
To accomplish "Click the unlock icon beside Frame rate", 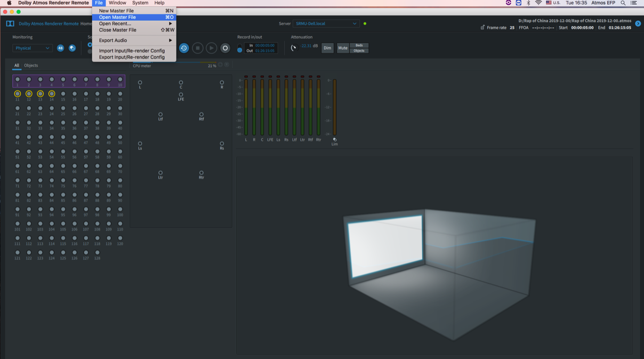I will point(482,28).
